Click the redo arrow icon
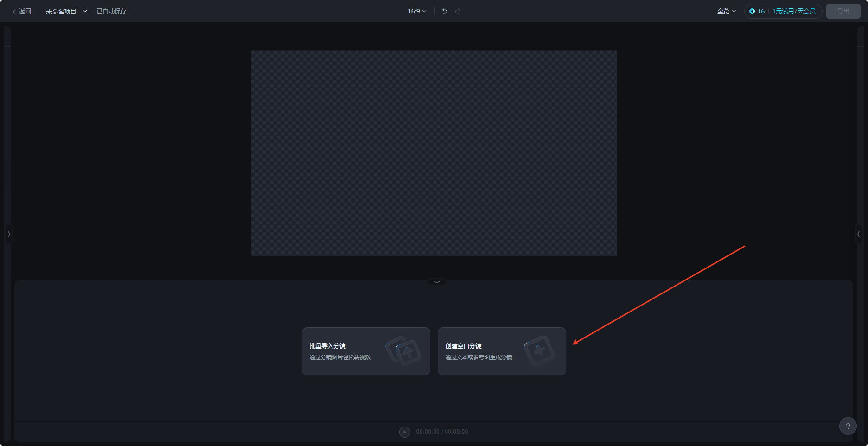868x446 pixels. pos(458,11)
